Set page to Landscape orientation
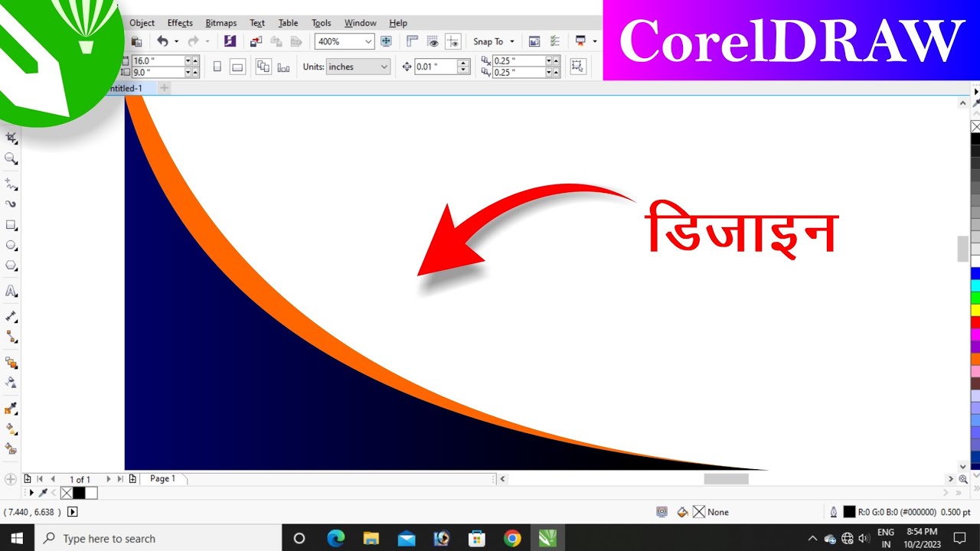Screen dimensions: 980x551 (x=237, y=67)
